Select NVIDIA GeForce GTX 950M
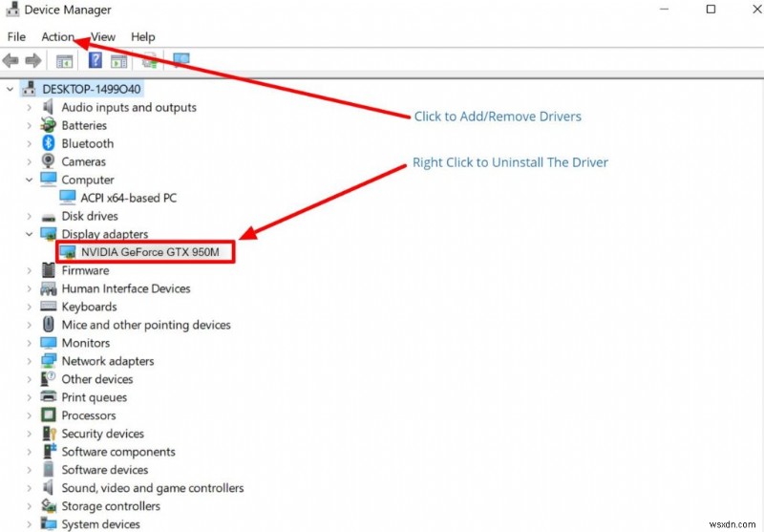 (150, 252)
